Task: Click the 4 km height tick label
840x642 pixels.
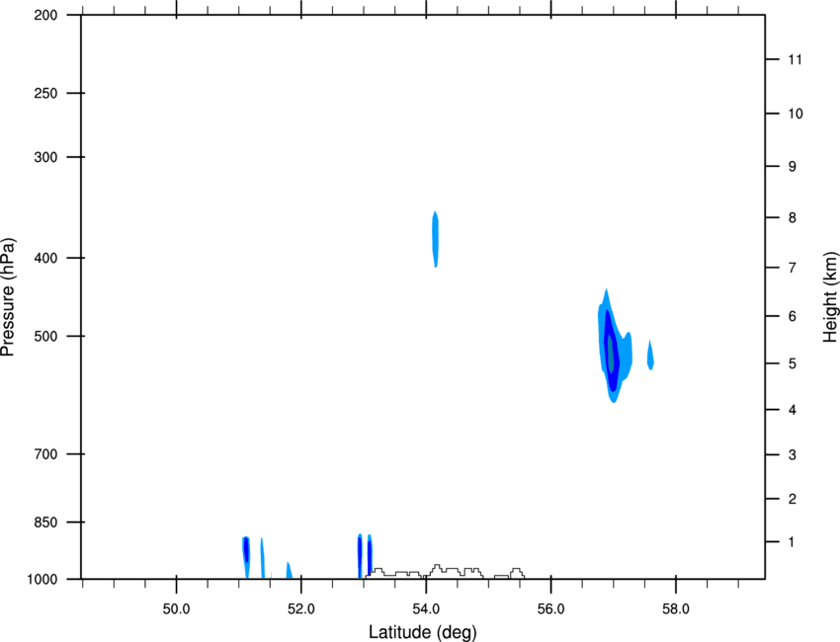Action: click(x=793, y=410)
